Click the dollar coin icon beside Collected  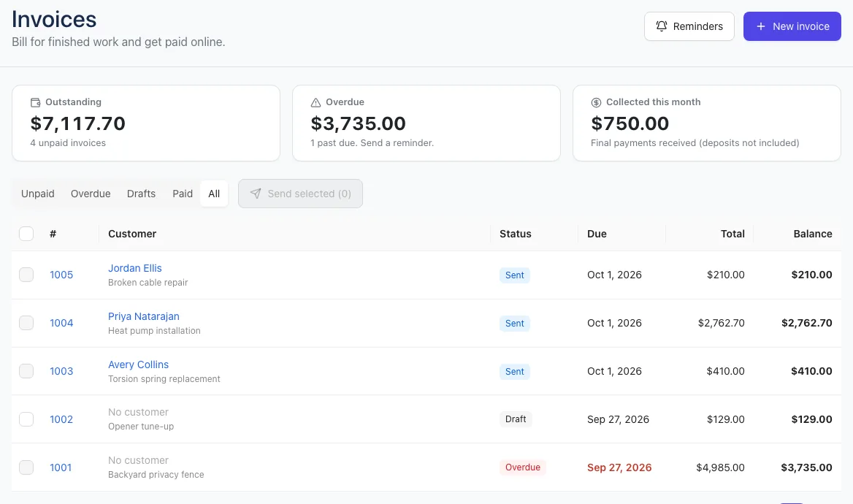(x=596, y=102)
